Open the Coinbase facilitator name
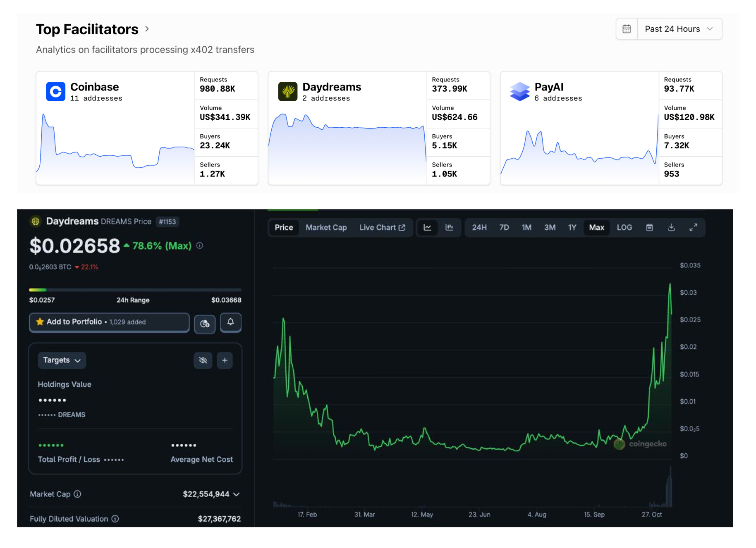Image resolution: width=756 pixels, height=548 pixels. [x=95, y=87]
